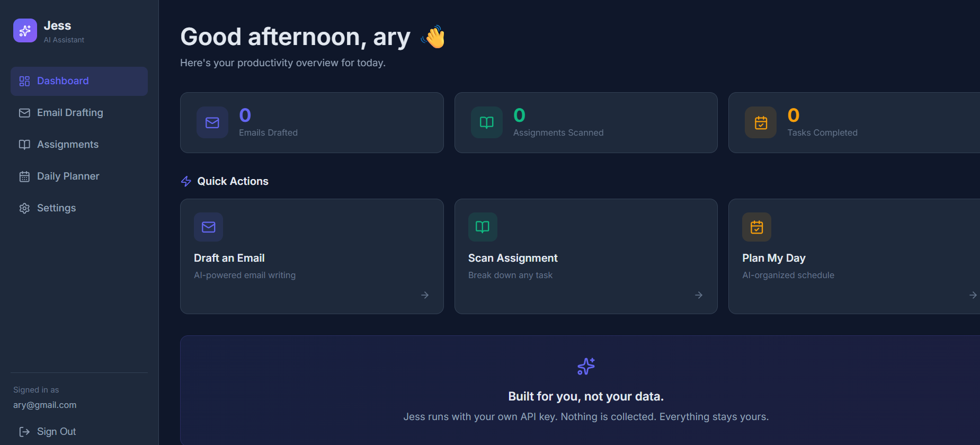Screen dimensions: 980x445
Task: Click the lightning bolt Quick Actions icon
Action: point(186,181)
